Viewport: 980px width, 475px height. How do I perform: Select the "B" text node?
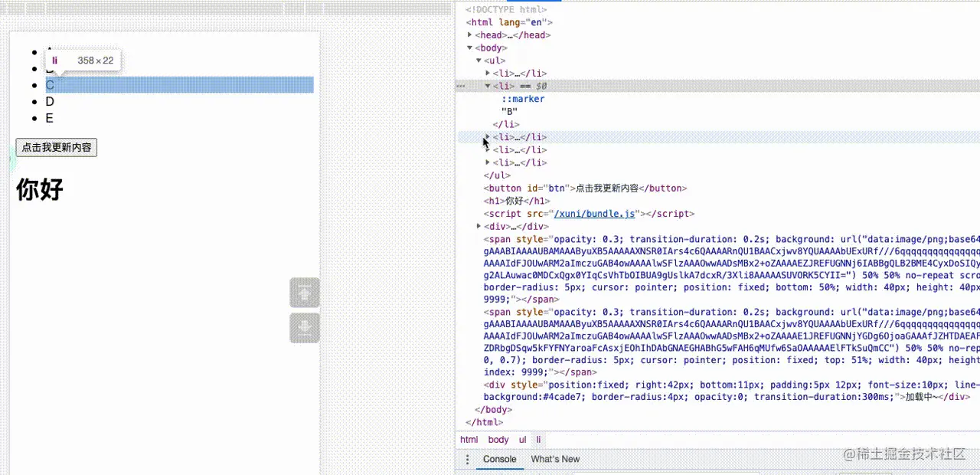point(509,111)
